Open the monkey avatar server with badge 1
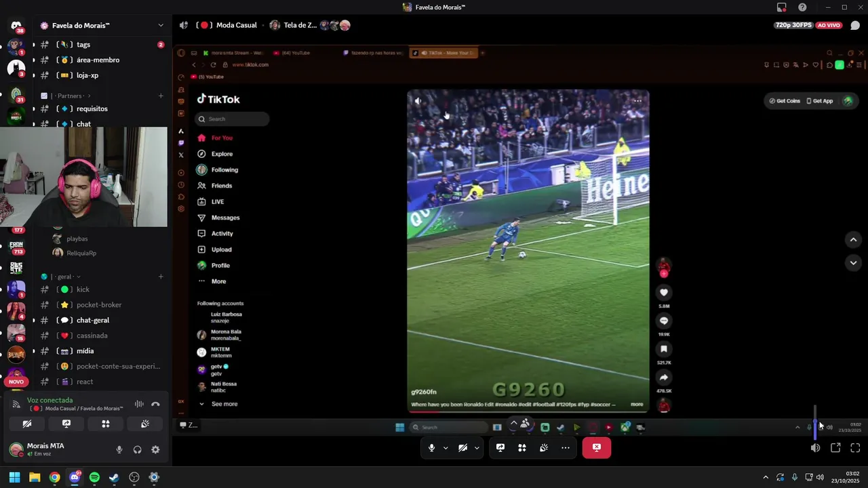 coord(16,47)
